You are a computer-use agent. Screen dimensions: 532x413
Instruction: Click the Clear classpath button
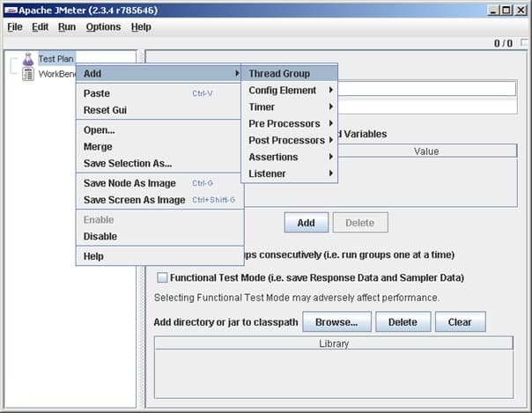click(x=460, y=321)
